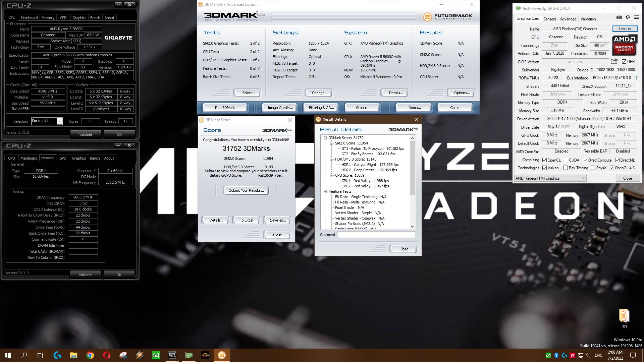The width and height of the screenshot is (644, 362).
Task: Open File Explorer from the taskbar
Action: tap(74, 355)
